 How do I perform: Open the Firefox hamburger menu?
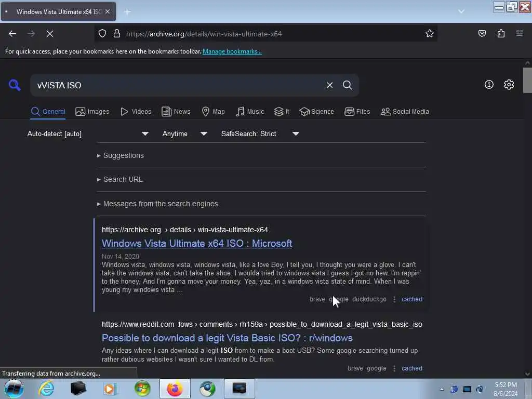point(519,34)
